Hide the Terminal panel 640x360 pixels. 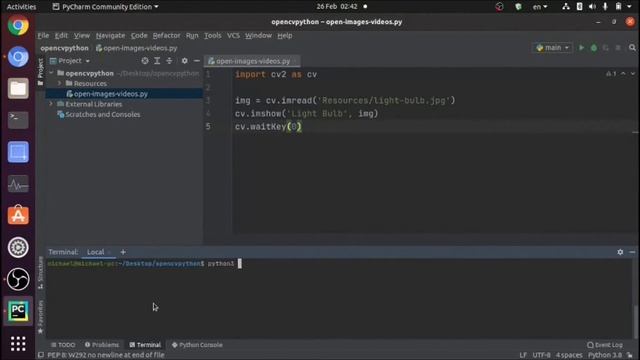632,252
